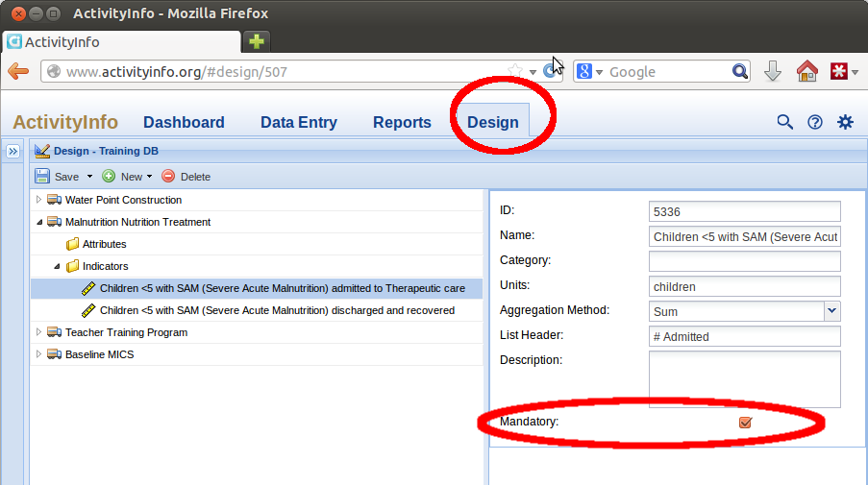This screenshot has height=485, width=868.
Task: Click the List Header field
Action: point(745,336)
